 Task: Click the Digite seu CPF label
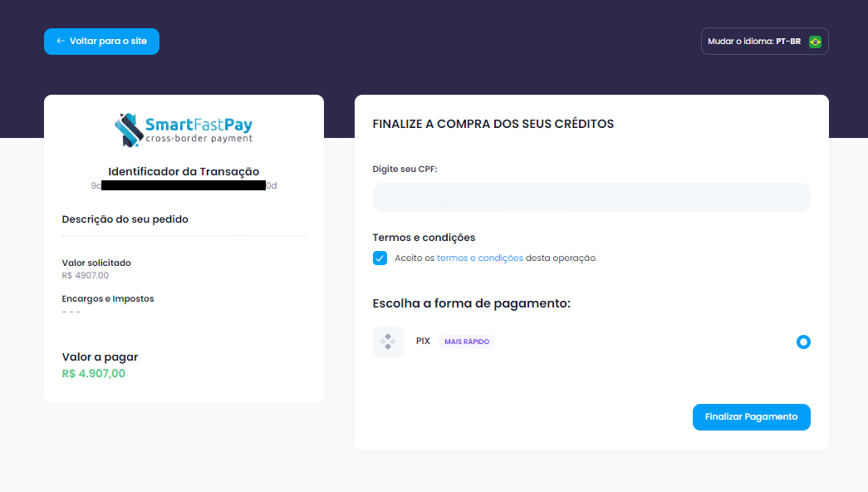405,169
